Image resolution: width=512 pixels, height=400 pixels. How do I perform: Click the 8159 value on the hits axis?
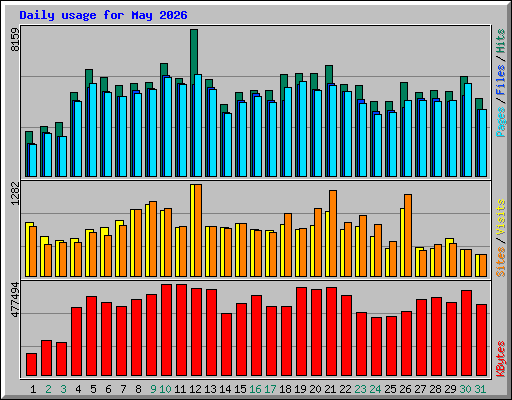coord(15,39)
